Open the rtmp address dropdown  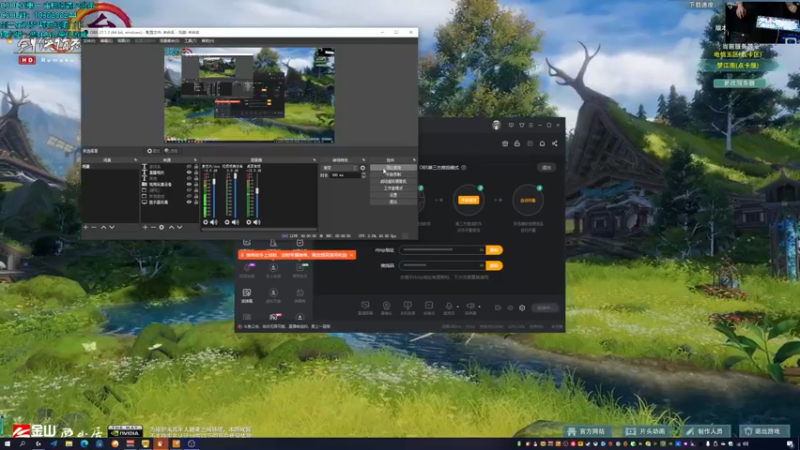tap(481, 250)
